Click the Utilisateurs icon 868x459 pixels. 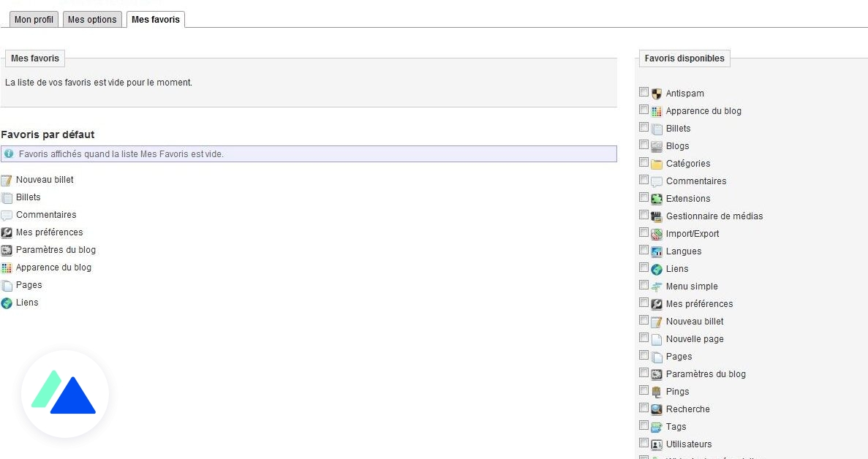(657, 444)
